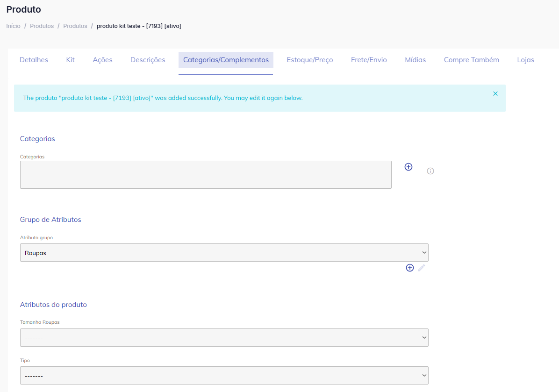The image size is (559, 392).
Task: Go to the Frete/Envio tab
Action: tap(369, 60)
